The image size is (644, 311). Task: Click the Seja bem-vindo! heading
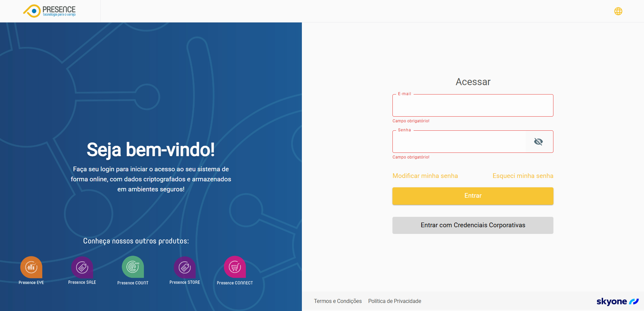pyautogui.click(x=151, y=149)
